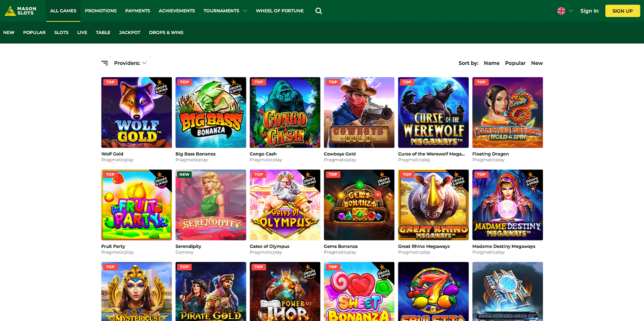This screenshot has width=644, height=321.
Task: Open the Pirate Gold thumbnail
Action: (210, 291)
